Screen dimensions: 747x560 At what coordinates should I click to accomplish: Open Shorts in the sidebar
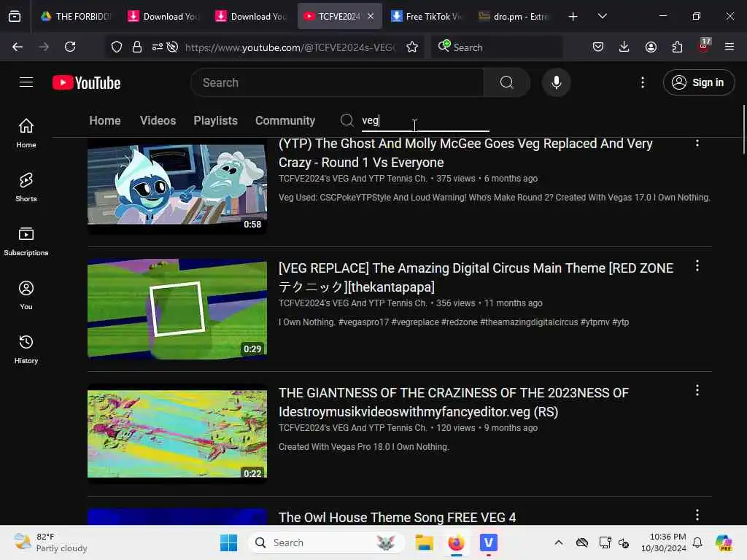coord(26,187)
